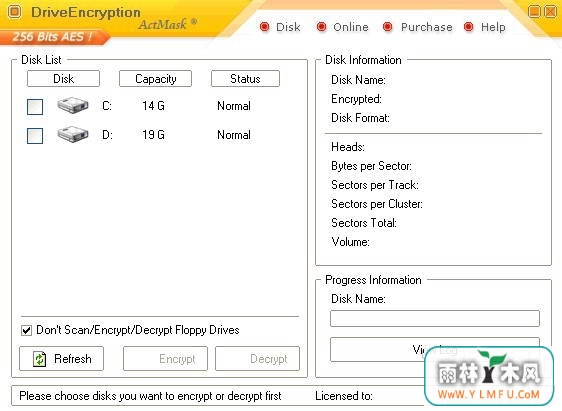The height and width of the screenshot is (411, 562).
Task: Click the Encrypted: label in Disk Information
Action: (356, 99)
